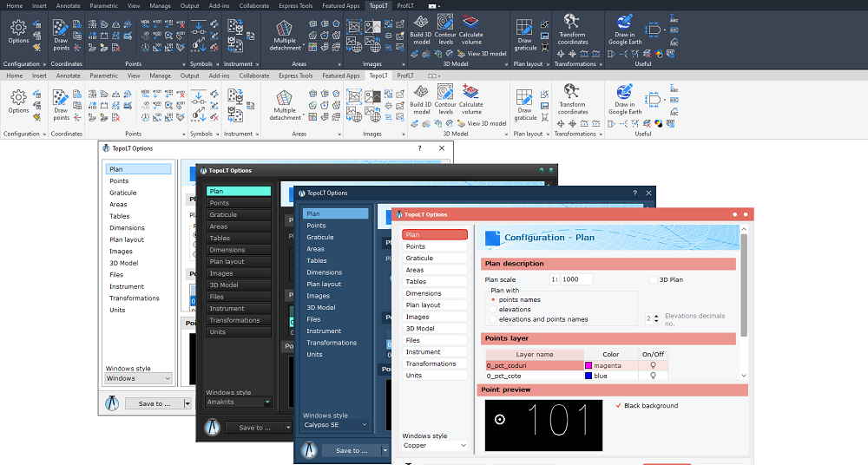Screen dimensions: 868x465
Task: Select Units in Copper-style dialog list
Action: (x=435, y=376)
